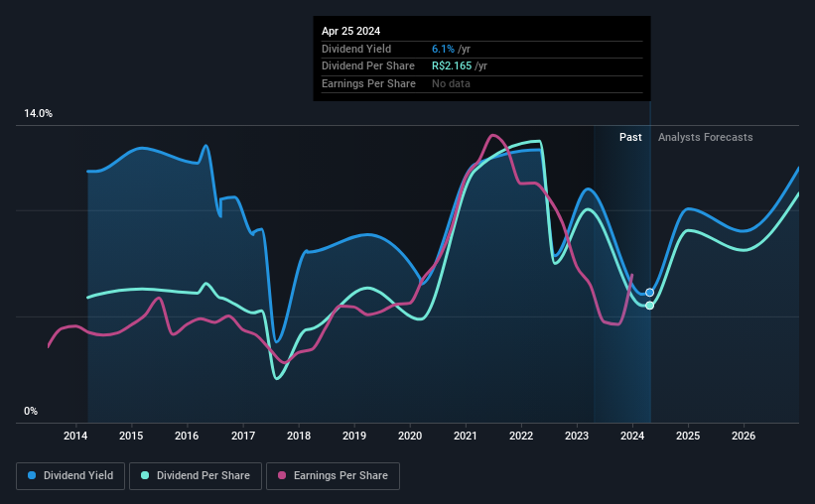Click the 2023 x-axis label
This screenshot has width=815, height=504.
click(x=577, y=436)
